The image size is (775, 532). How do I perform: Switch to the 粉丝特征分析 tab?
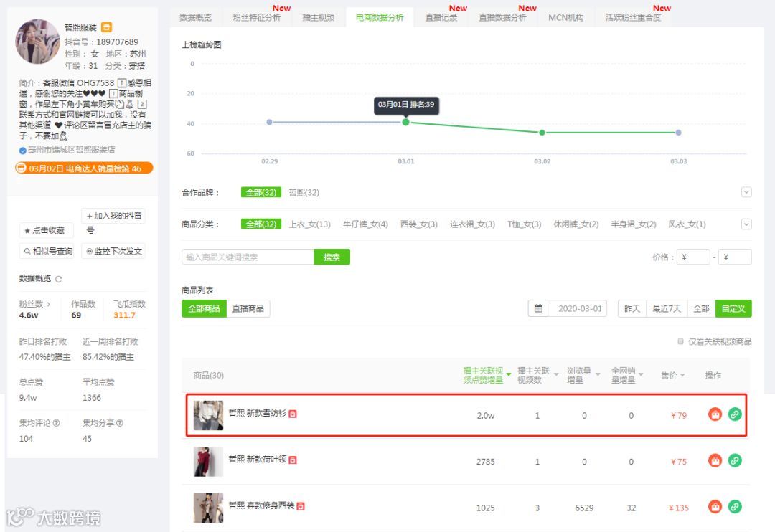click(x=256, y=17)
